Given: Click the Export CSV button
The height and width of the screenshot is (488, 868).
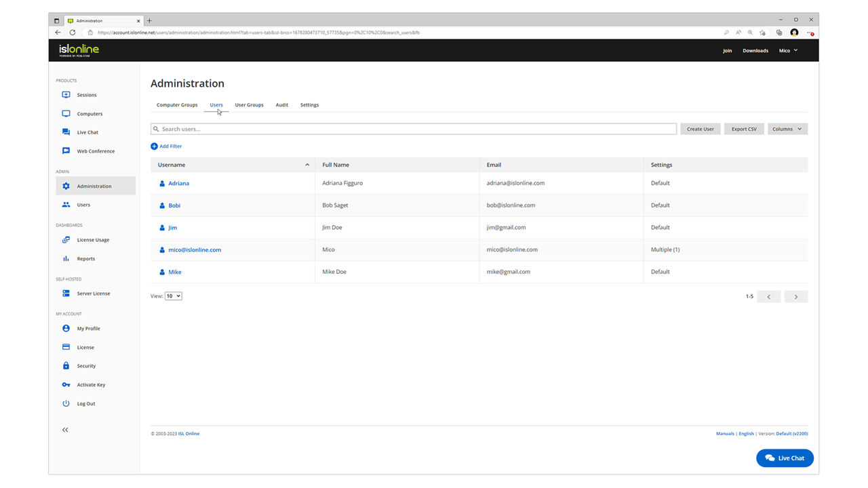Looking at the screenshot, I should coord(744,129).
